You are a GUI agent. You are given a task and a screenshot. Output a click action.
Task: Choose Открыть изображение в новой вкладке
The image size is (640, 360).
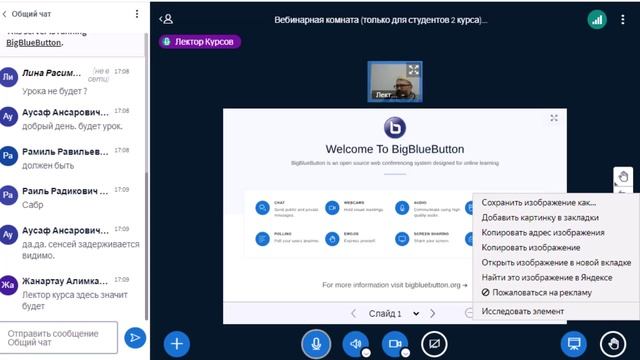(556, 262)
